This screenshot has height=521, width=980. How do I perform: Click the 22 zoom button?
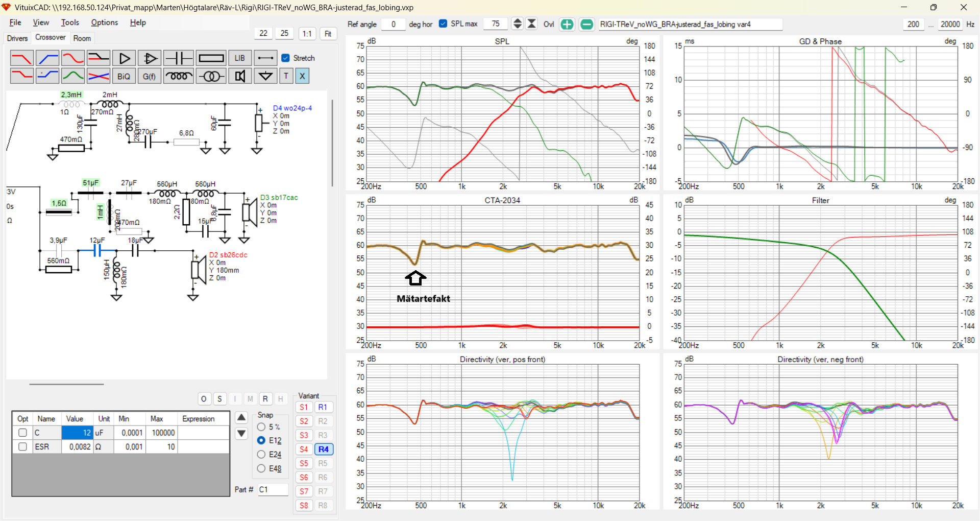tap(263, 33)
